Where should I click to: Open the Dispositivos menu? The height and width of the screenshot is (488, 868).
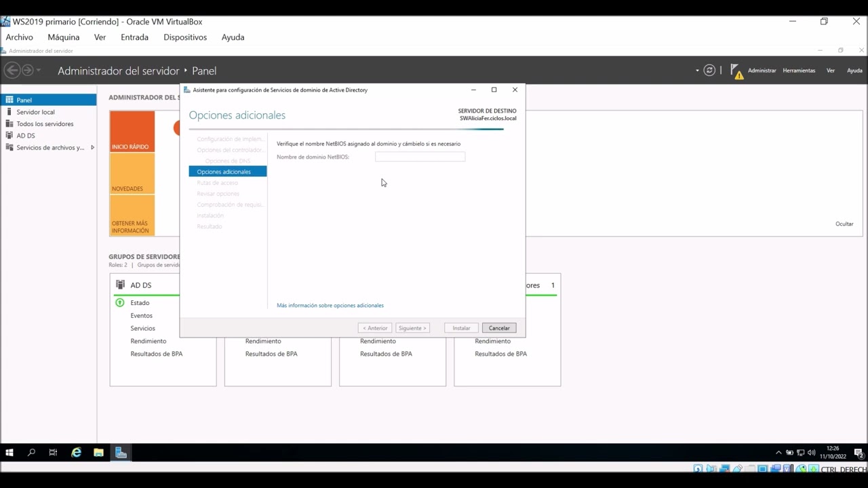185,37
